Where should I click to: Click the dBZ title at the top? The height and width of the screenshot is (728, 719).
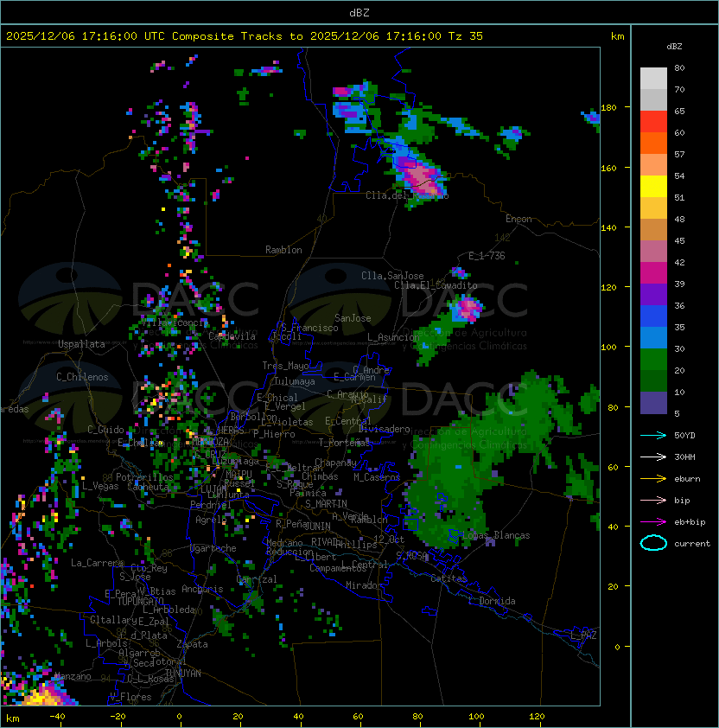click(359, 12)
